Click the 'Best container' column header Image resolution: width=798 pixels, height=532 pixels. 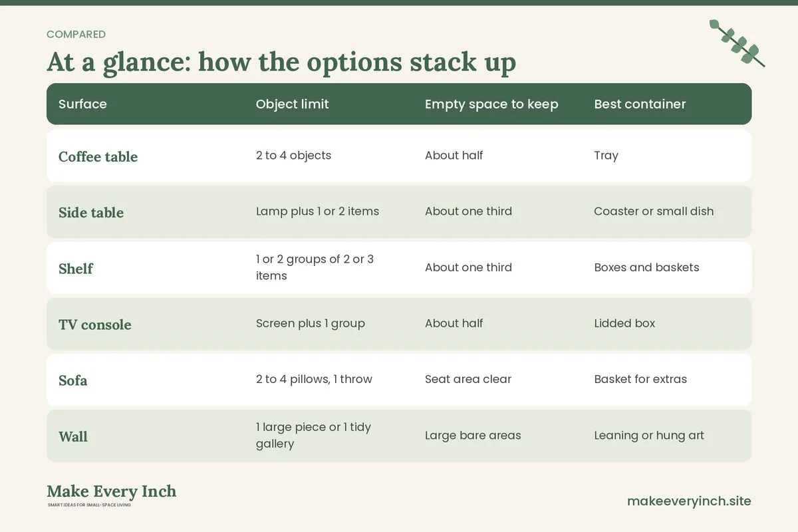pos(640,104)
